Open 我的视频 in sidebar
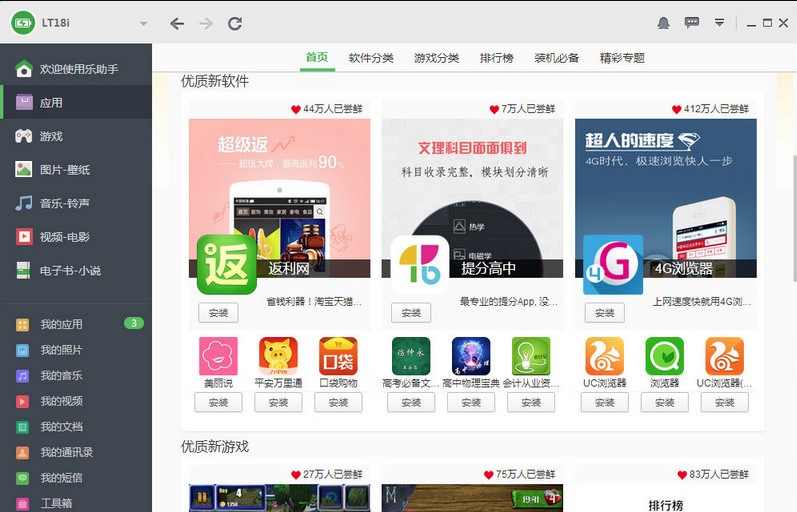Viewport: 797px width, 512px height. tap(76, 401)
